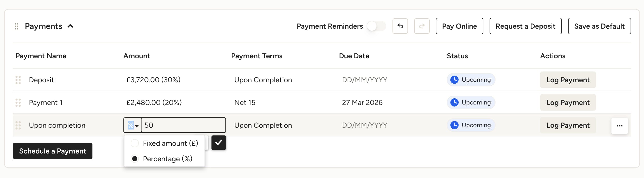Click the drag handle beside Payments heading

click(17, 26)
